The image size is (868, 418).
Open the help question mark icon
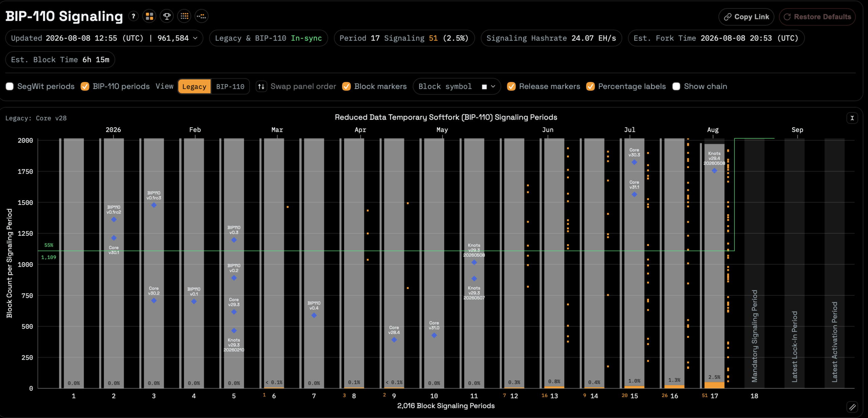pyautogui.click(x=134, y=16)
